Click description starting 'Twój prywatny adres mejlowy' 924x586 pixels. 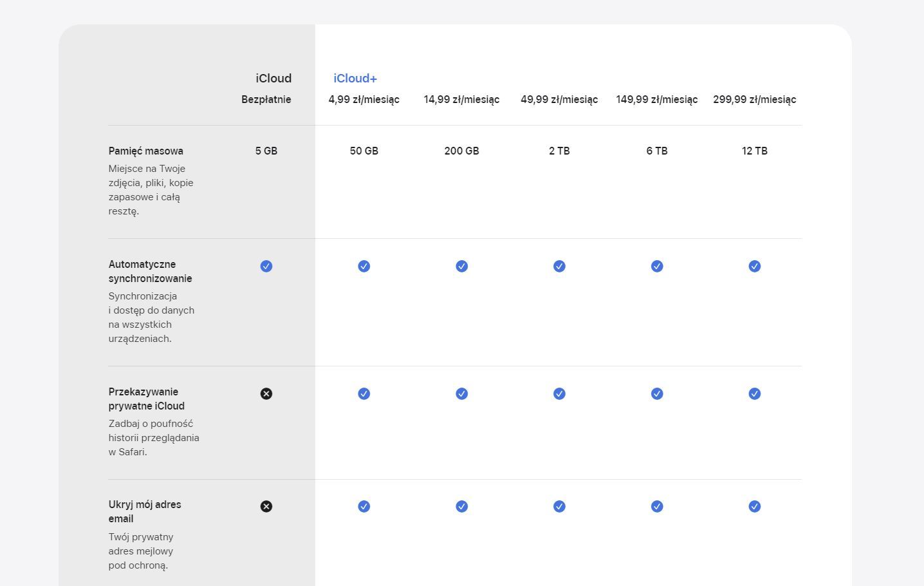pos(141,551)
